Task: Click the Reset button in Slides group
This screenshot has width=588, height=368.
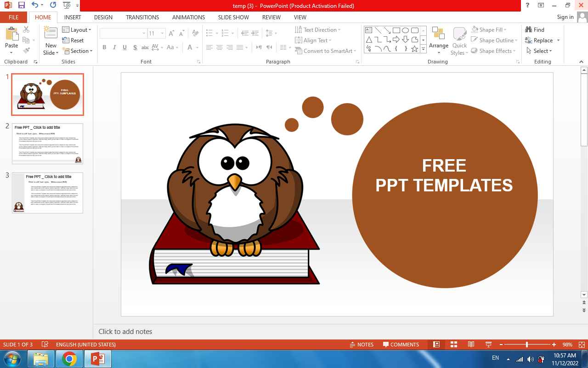Action: tap(73, 40)
